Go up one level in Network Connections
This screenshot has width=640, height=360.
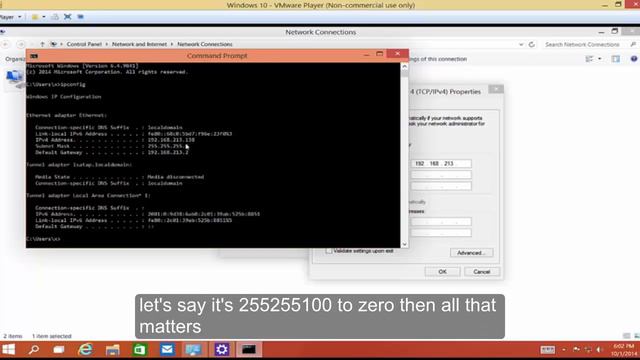(42, 44)
